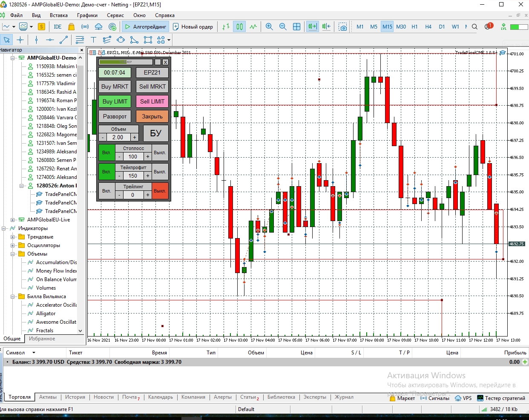The image size is (529, 420).
Task: Select the rectangle shape tool
Action: pos(148,40)
